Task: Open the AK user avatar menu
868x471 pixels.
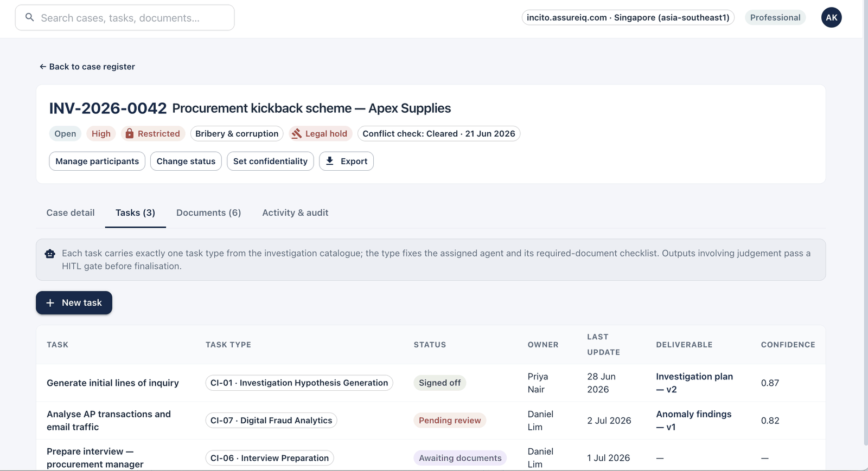Action: (831, 17)
